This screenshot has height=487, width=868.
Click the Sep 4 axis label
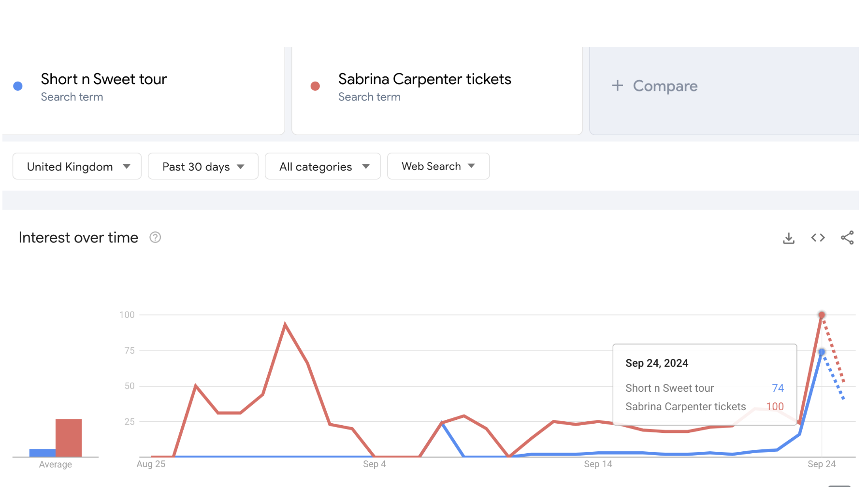pos(375,464)
